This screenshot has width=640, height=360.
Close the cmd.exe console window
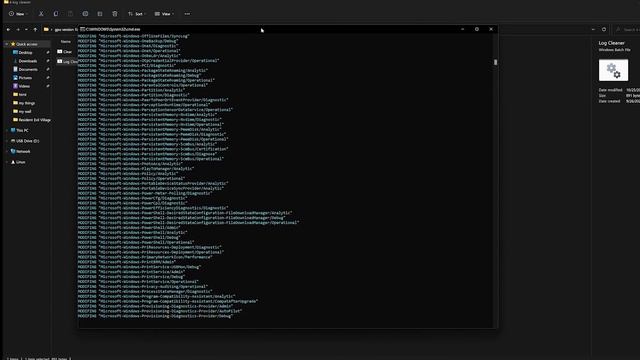point(491,29)
